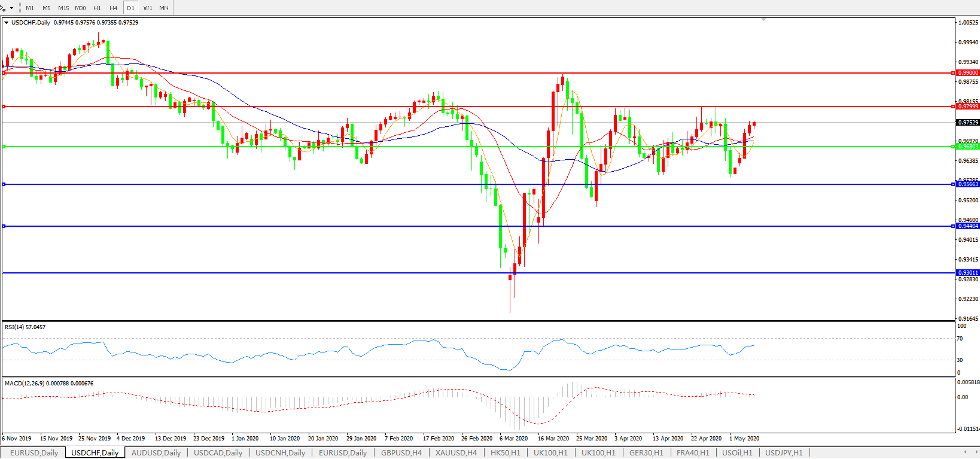Switch to the M1 timeframe
980x459 pixels.
(30, 8)
